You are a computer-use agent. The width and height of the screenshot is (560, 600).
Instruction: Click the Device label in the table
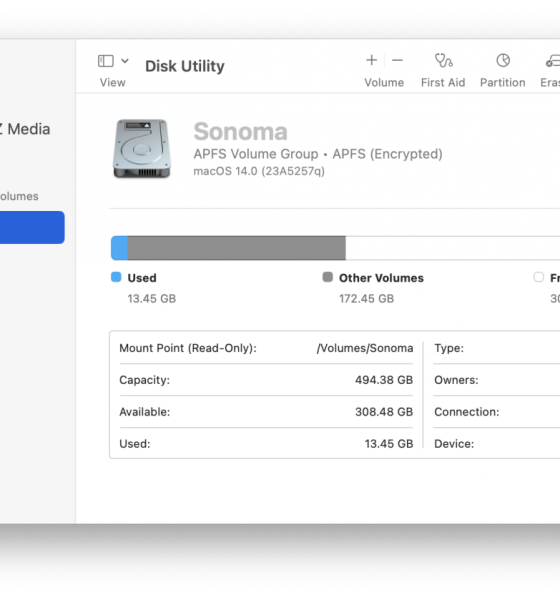point(454,444)
